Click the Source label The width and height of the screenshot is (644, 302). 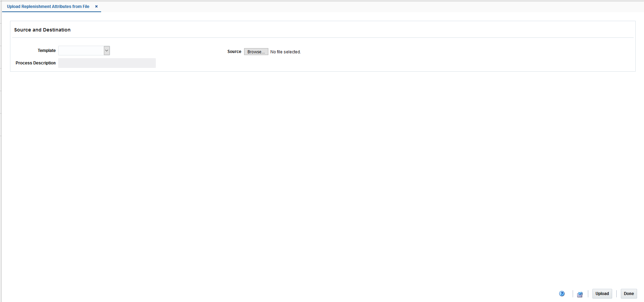click(x=234, y=52)
